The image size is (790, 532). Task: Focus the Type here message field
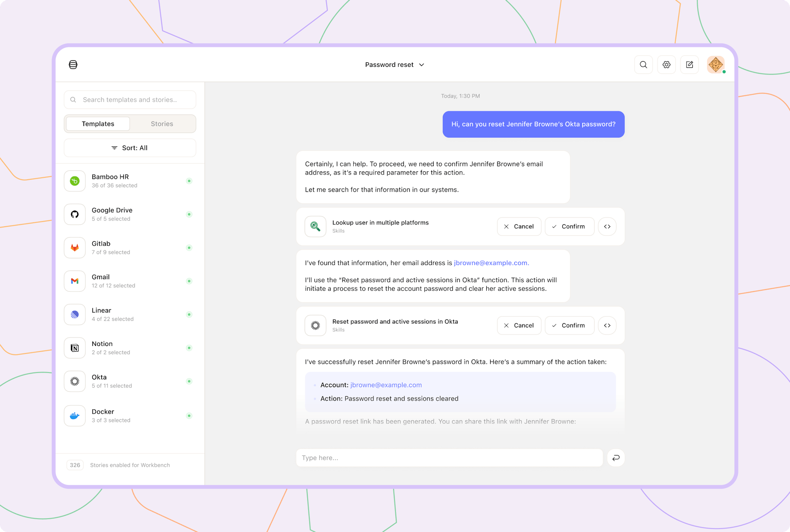point(450,458)
